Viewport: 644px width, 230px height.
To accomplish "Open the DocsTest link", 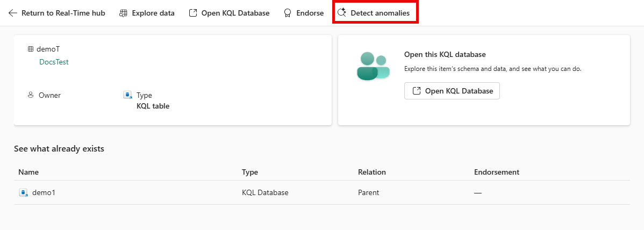I will click(54, 62).
